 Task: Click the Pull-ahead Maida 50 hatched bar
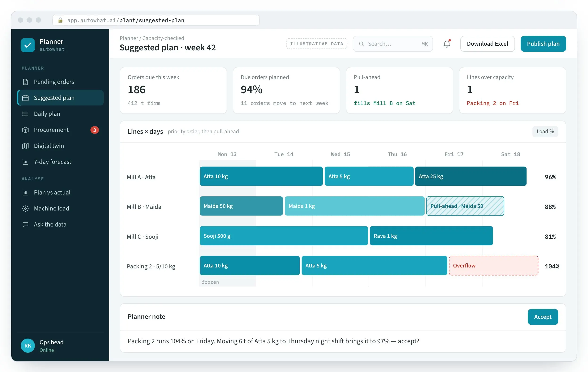tap(465, 206)
